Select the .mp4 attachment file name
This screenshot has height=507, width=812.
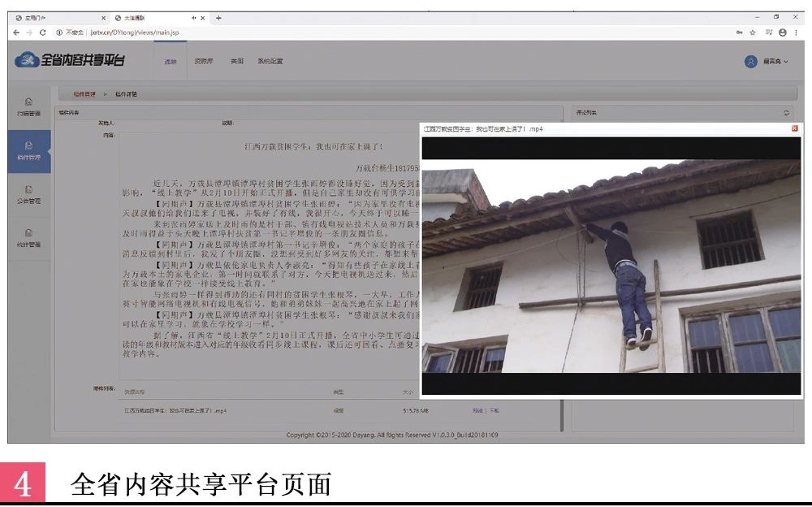[x=175, y=410]
